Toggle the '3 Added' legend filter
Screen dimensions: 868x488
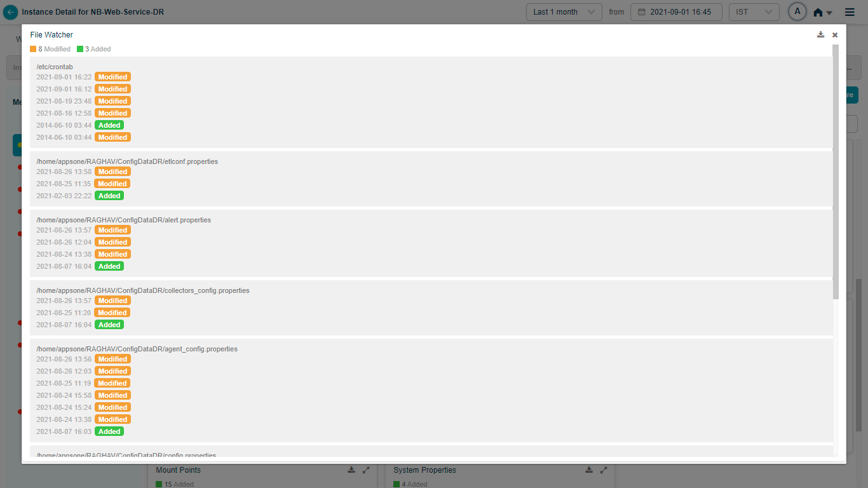[x=94, y=49]
